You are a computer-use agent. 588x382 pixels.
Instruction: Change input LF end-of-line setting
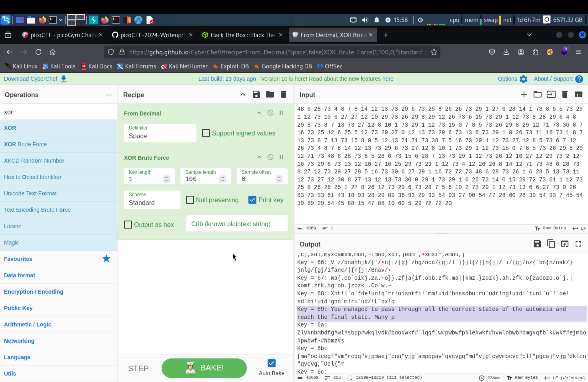[579, 228]
